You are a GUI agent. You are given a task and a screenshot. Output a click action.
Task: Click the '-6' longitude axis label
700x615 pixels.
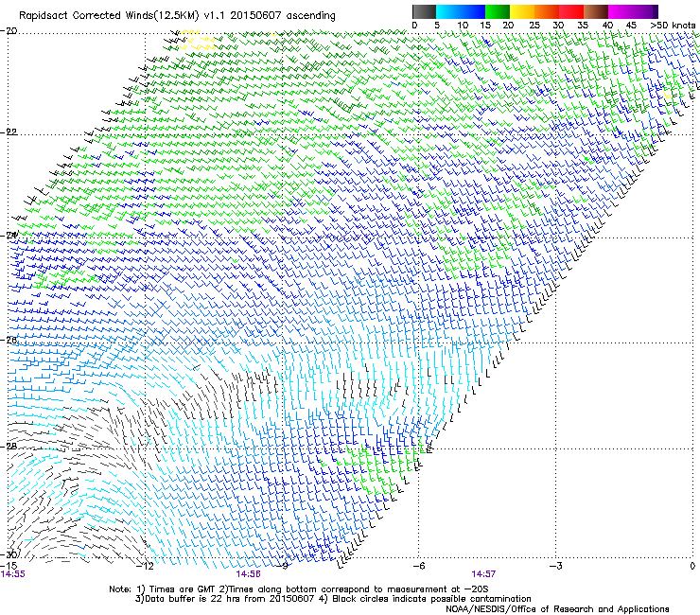tap(419, 566)
